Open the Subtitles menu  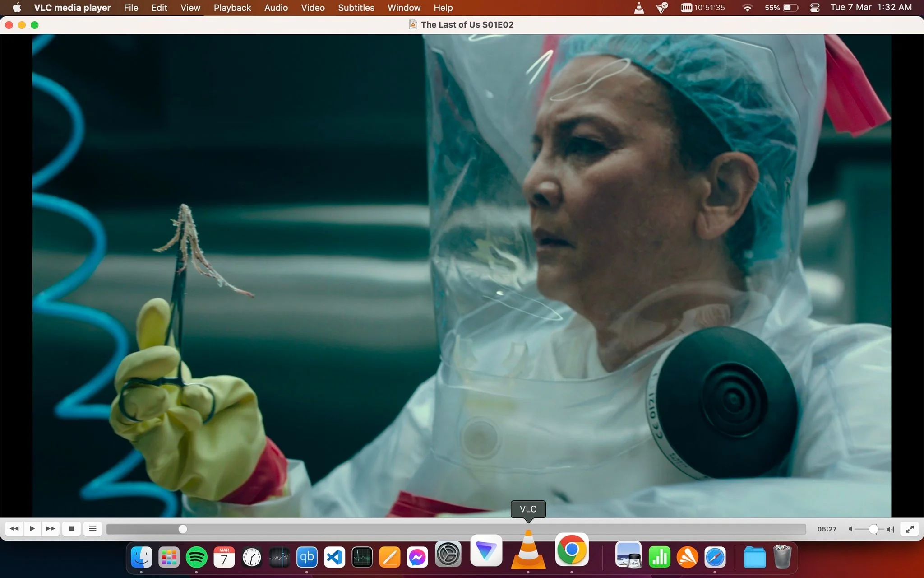tap(356, 8)
